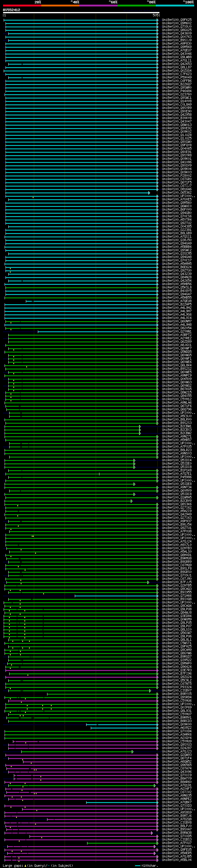Image resolution: width=197 pixels, height=868 pixels.
Task: Open hit UniRef100_A7QBK7
Action: (x=177, y=802)
